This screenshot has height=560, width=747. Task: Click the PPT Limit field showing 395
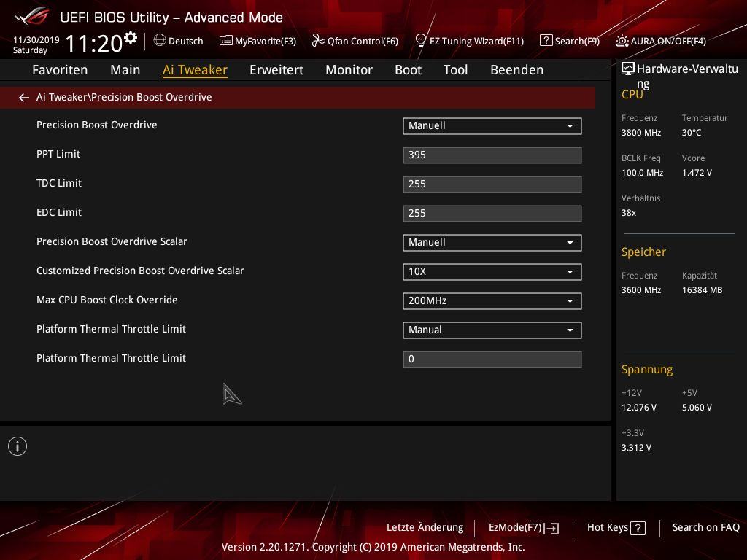(492, 155)
